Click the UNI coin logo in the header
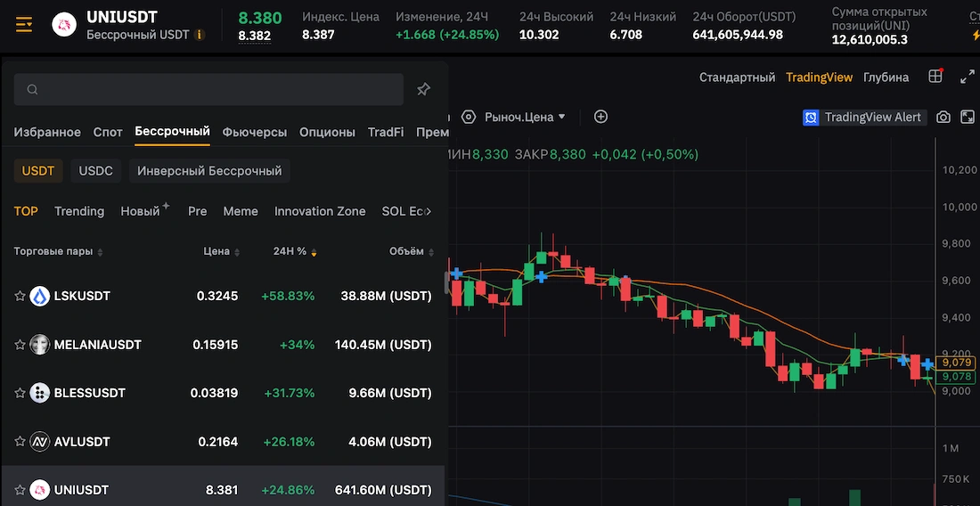Screen dimensions: 980x506 64,25
